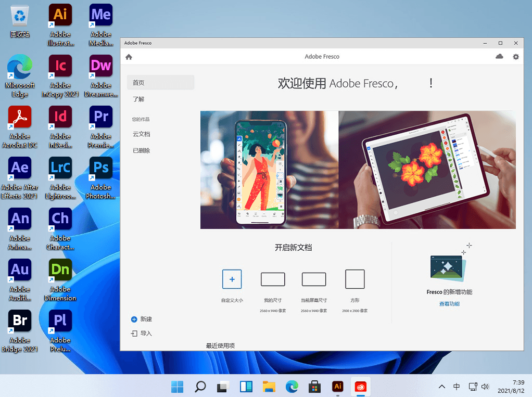Open File Explorer from the taskbar
The width and height of the screenshot is (532, 397).
click(x=269, y=387)
